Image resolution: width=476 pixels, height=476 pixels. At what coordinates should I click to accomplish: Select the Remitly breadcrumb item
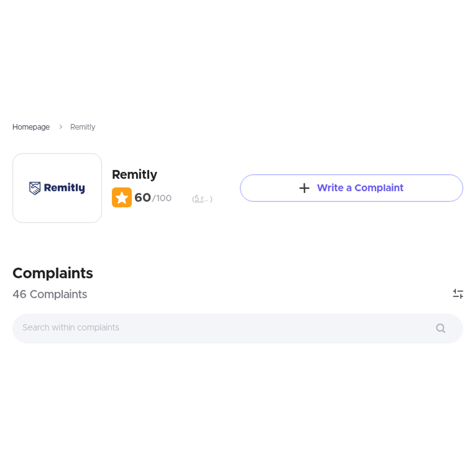tap(83, 127)
